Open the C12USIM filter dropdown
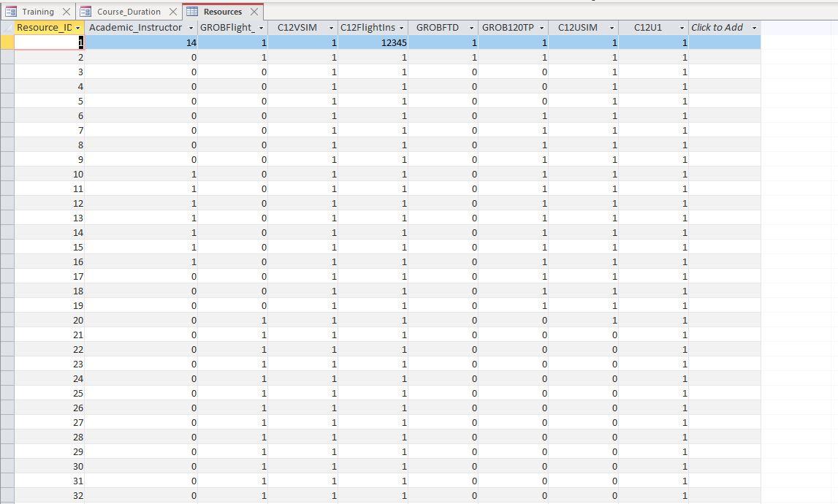This screenshot has height=504, width=838. 611,27
